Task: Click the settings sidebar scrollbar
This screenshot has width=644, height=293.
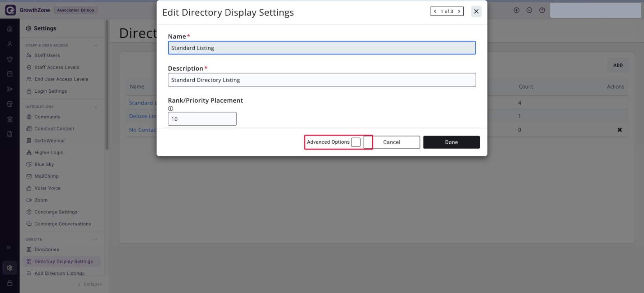Action: click(x=107, y=85)
